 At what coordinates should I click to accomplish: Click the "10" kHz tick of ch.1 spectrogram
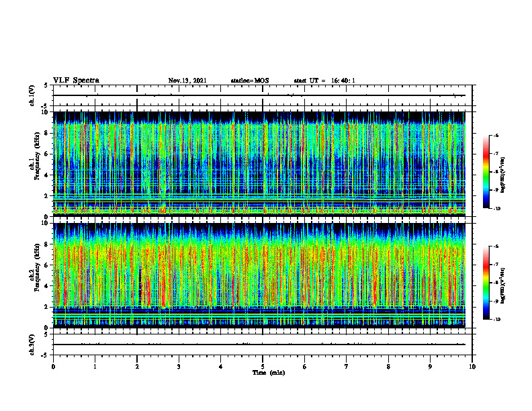pyautogui.click(x=45, y=112)
